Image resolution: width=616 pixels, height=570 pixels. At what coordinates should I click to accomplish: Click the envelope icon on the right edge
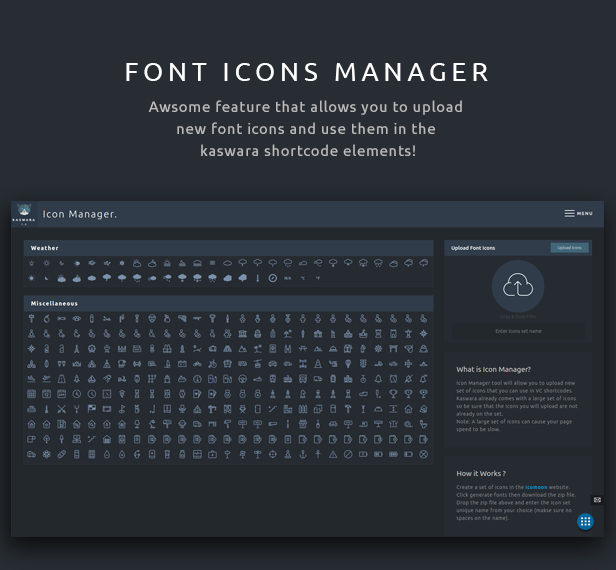pos(597,500)
